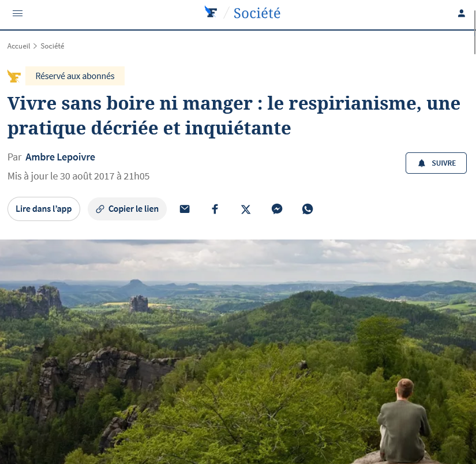The height and width of the screenshot is (464, 476).
Task: Open the Société section header link
Action: pos(257,13)
